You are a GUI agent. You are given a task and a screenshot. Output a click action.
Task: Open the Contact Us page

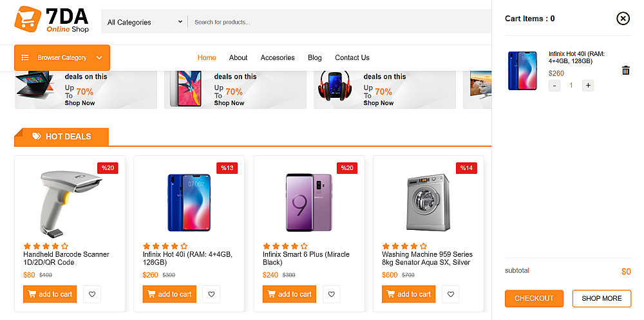click(x=352, y=57)
